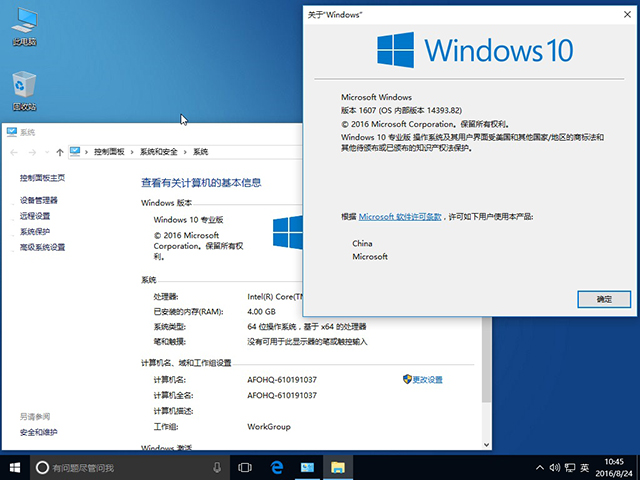Go to 控制面板主页

coord(43,177)
